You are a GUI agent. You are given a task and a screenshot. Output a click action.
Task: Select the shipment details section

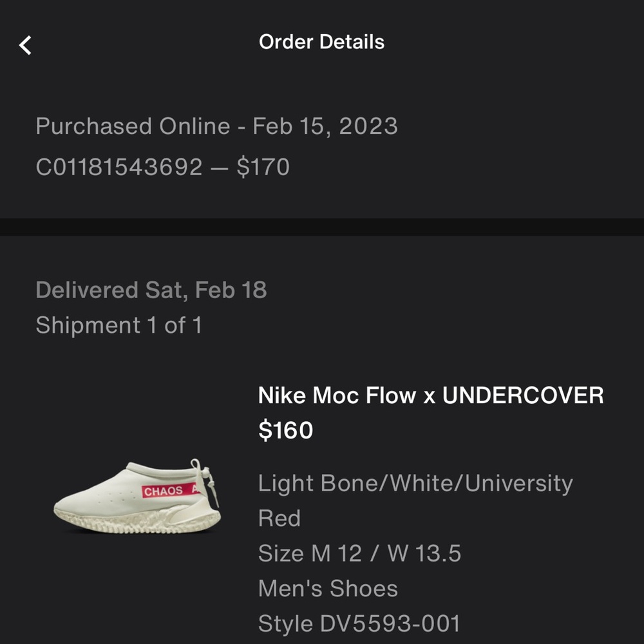[x=322, y=309]
